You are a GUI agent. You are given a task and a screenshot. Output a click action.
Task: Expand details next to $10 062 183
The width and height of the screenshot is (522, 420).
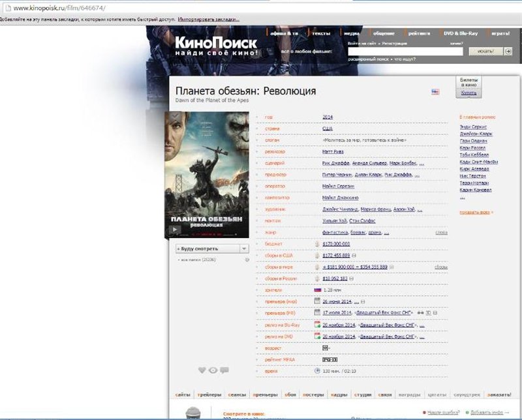pyautogui.click(x=352, y=278)
